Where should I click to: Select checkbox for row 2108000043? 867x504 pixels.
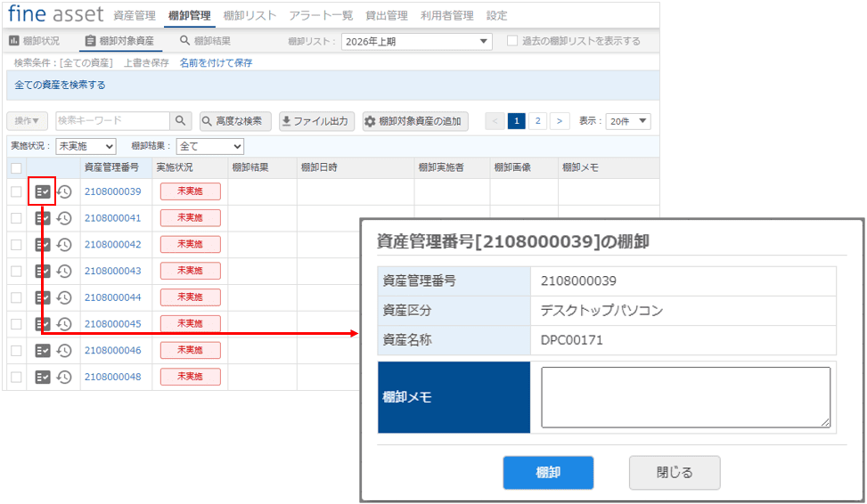click(x=17, y=272)
